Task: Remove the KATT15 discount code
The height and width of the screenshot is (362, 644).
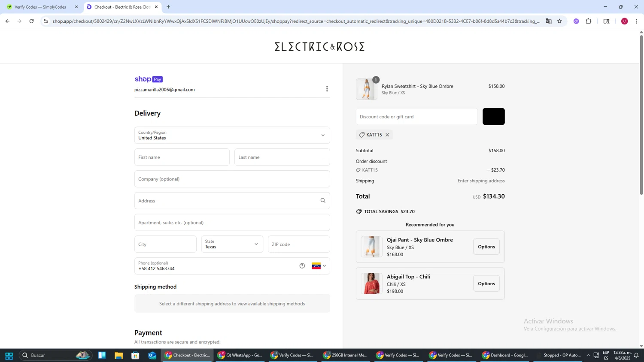Action: tap(387, 135)
